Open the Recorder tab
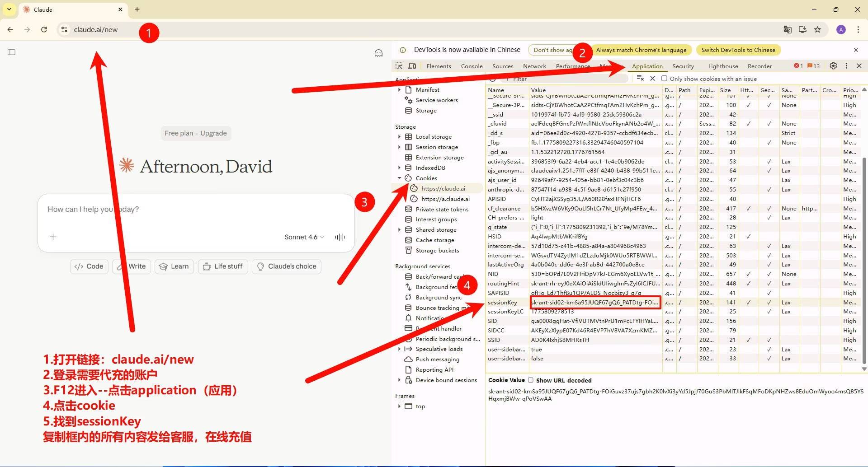 tap(759, 66)
